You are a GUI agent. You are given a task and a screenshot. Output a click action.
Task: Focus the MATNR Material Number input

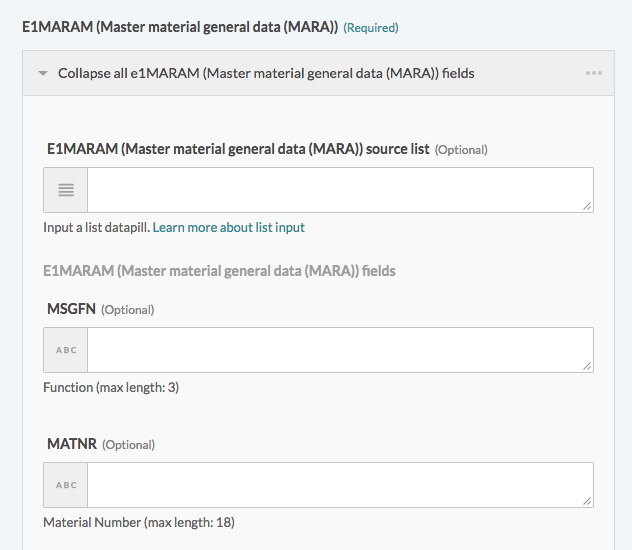coord(340,485)
